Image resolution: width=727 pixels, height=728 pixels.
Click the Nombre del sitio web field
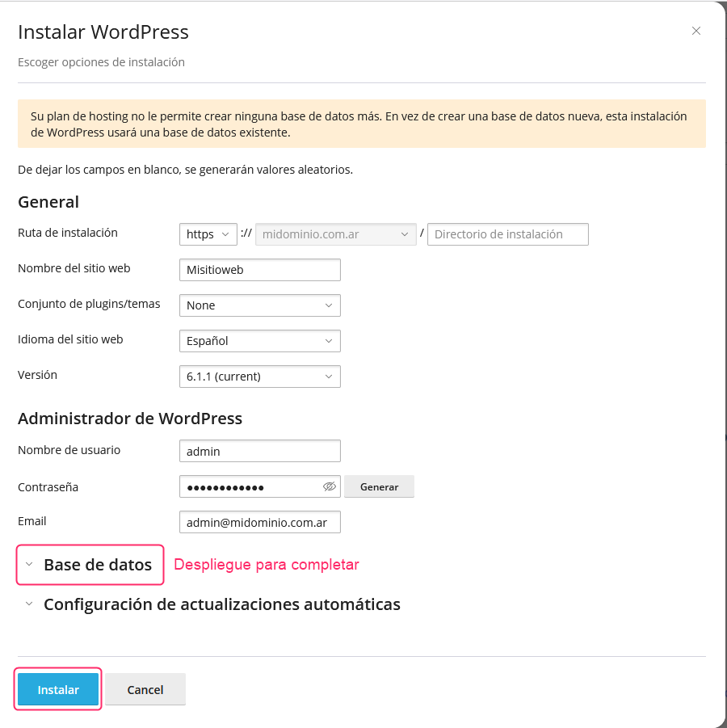tap(260, 270)
